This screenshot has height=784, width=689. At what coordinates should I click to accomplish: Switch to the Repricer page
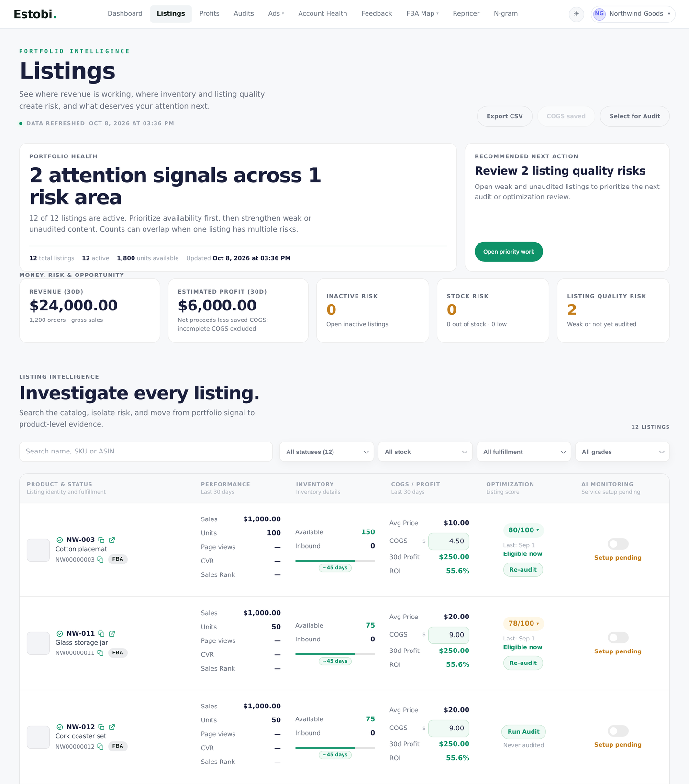point(466,14)
